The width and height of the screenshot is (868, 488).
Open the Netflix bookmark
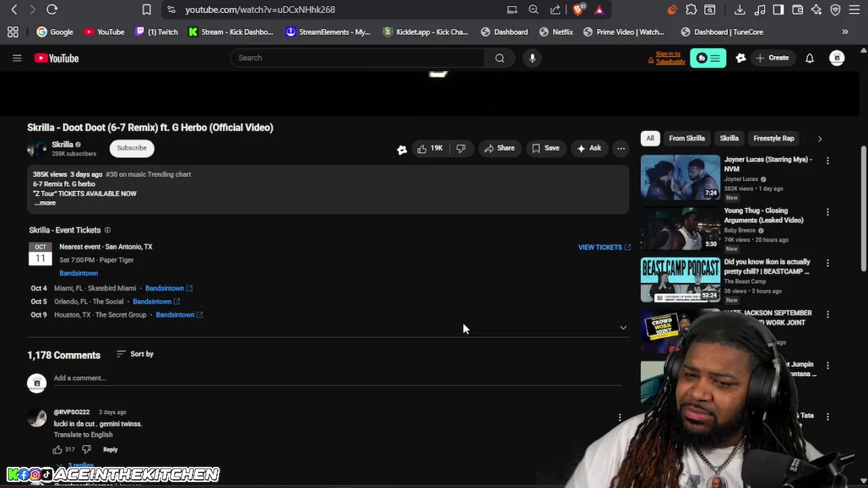click(x=556, y=32)
